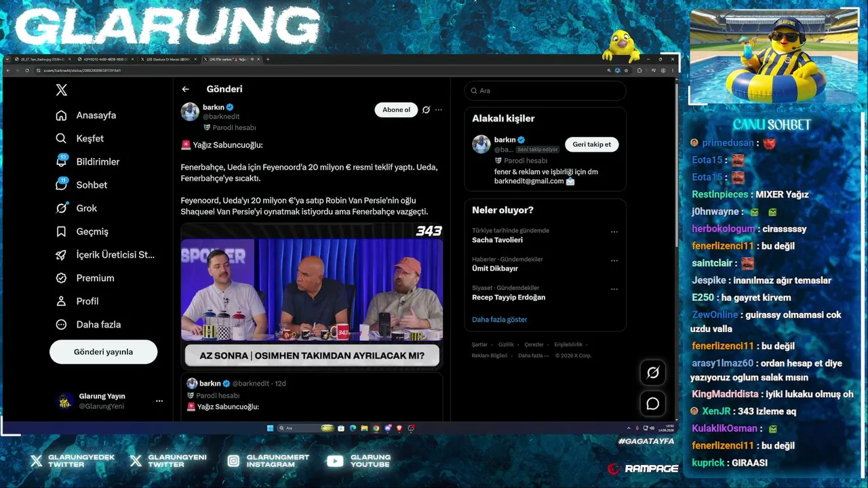Open Brave browser from the taskbar
The width and height of the screenshot is (868, 488).
399,428
